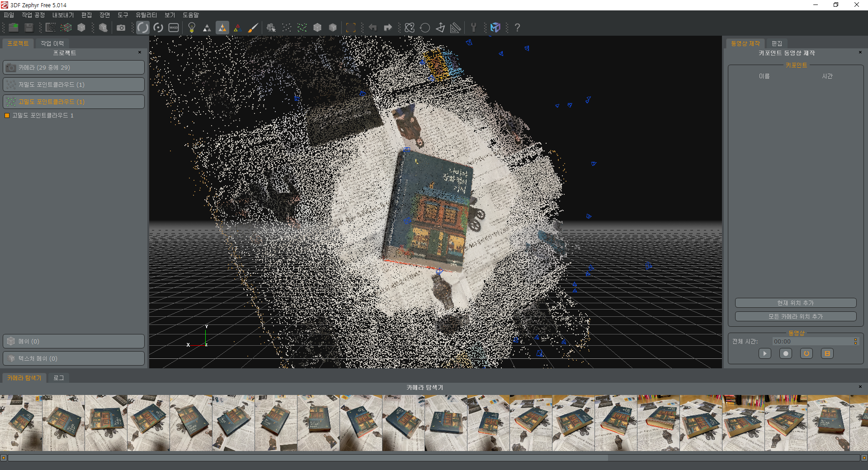This screenshot has height=470, width=868.
Task: Take a screenshot with the camera icon
Action: 121,28
